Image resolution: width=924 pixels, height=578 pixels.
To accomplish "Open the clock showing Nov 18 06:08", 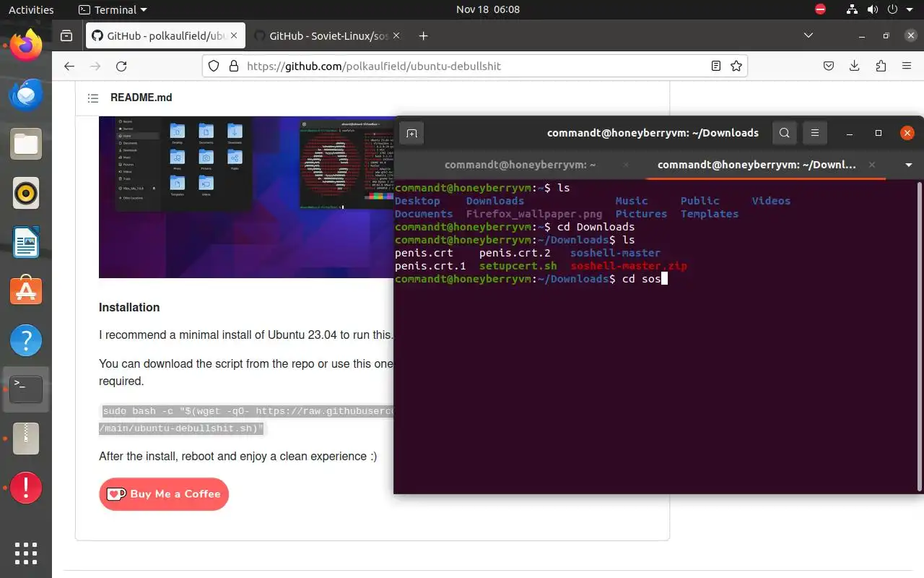I will (x=488, y=9).
